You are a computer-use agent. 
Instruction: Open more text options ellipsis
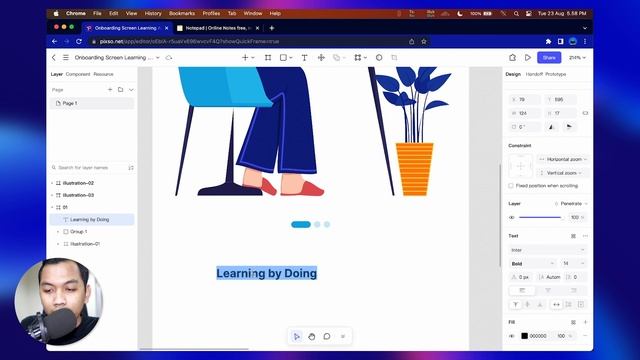pyautogui.click(x=585, y=236)
